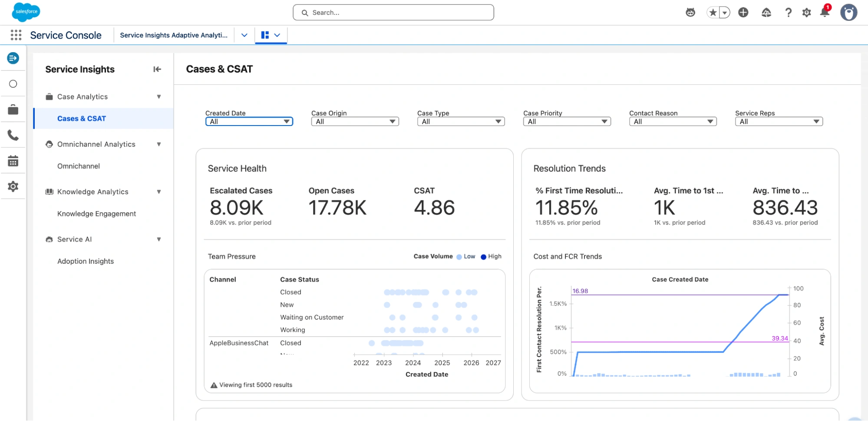Viewport: 868px width, 421px height.
Task: Click the Escalated Cases 8.09K metric
Action: coord(237,208)
